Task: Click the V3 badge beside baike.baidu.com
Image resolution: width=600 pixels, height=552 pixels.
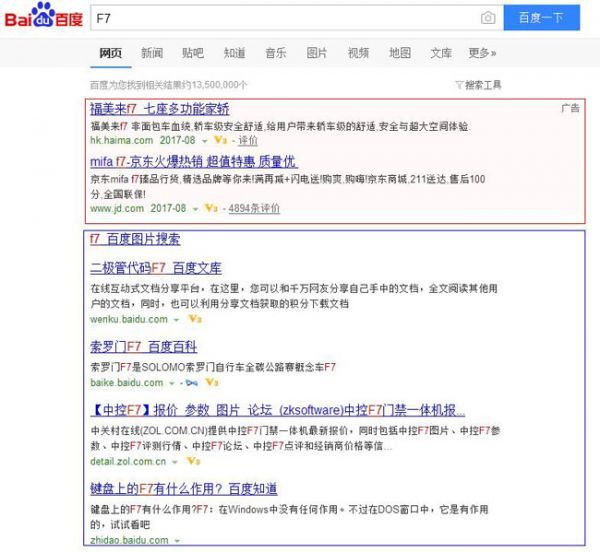Action: [212, 382]
